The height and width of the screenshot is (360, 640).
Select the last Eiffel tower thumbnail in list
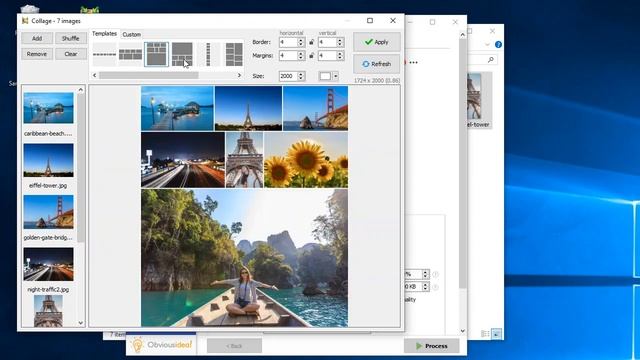pyautogui.click(x=48, y=311)
